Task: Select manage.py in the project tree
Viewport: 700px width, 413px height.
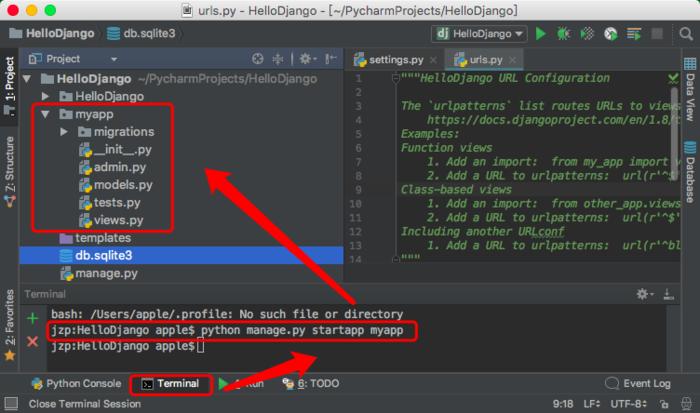Action: tap(99, 273)
